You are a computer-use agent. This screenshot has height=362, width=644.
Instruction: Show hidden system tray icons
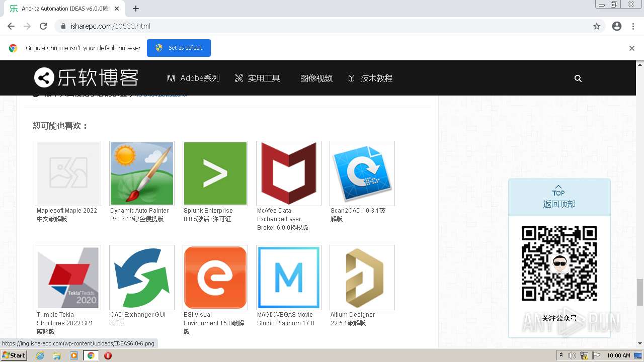click(x=561, y=355)
